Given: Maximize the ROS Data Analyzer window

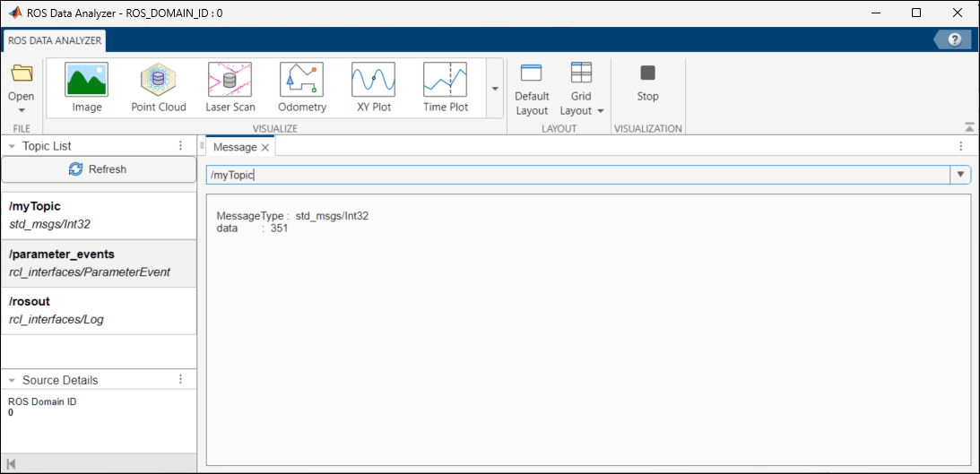Looking at the screenshot, I should tap(916, 13).
